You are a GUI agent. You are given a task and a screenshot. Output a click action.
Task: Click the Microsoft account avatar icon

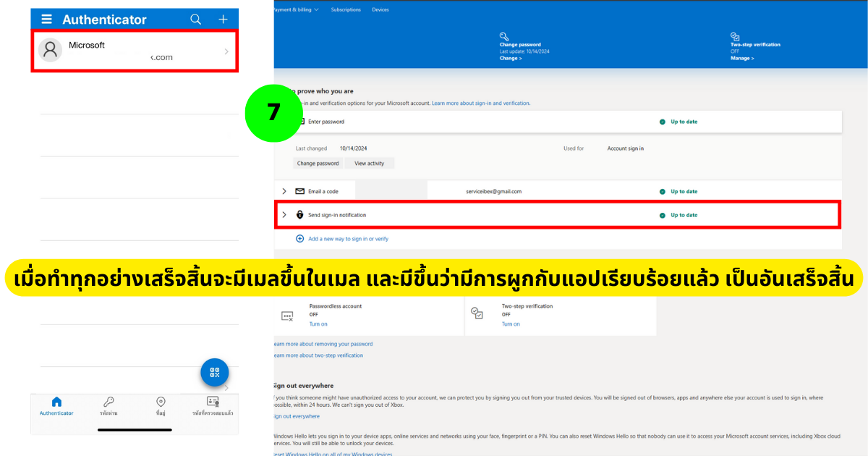(x=50, y=50)
